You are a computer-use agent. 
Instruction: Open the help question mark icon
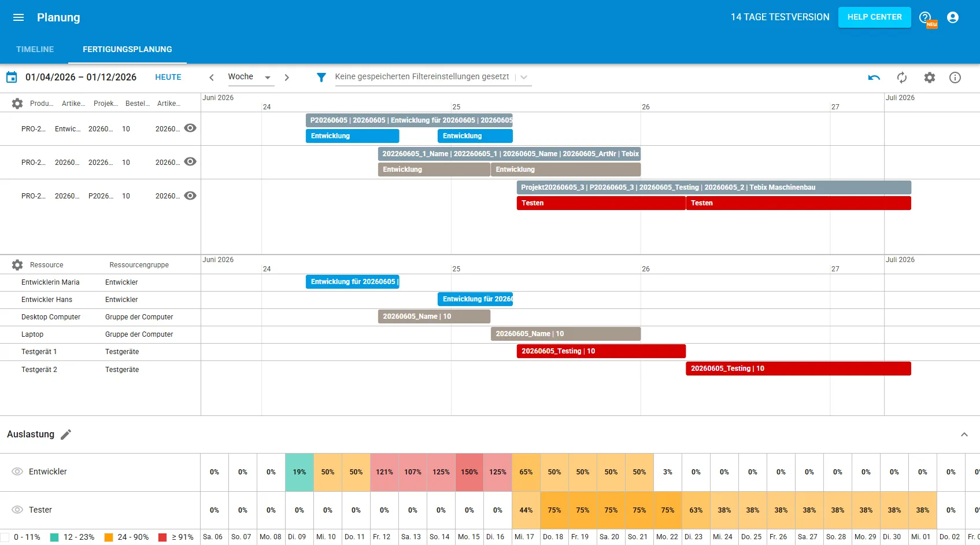click(926, 17)
